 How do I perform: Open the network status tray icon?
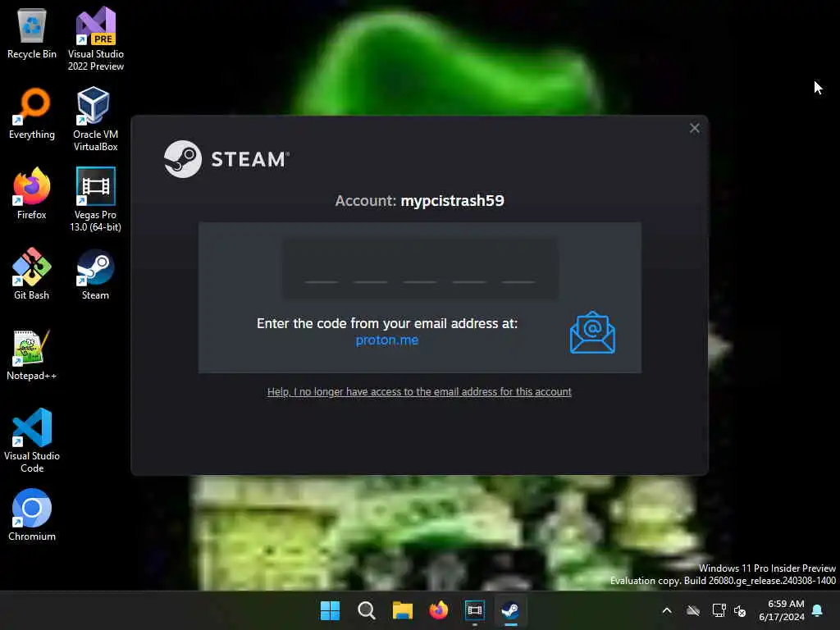719,610
